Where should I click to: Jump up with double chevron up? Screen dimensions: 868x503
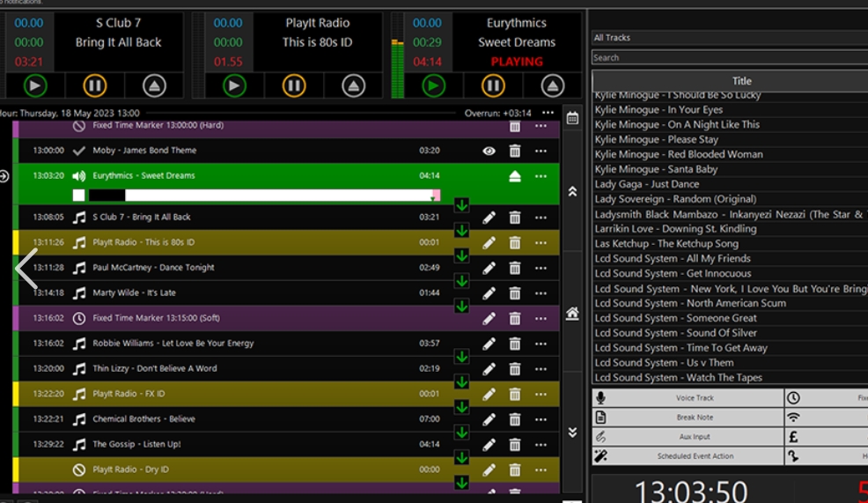[x=572, y=192]
